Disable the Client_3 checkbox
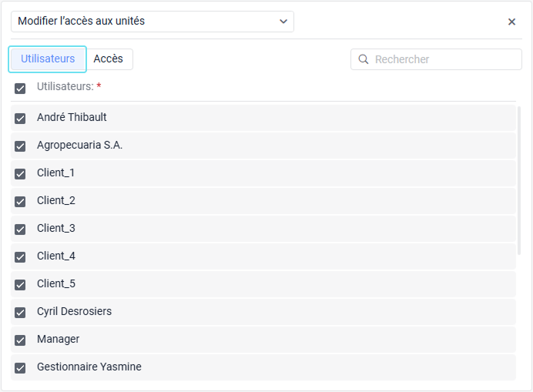 pyautogui.click(x=20, y=230)
